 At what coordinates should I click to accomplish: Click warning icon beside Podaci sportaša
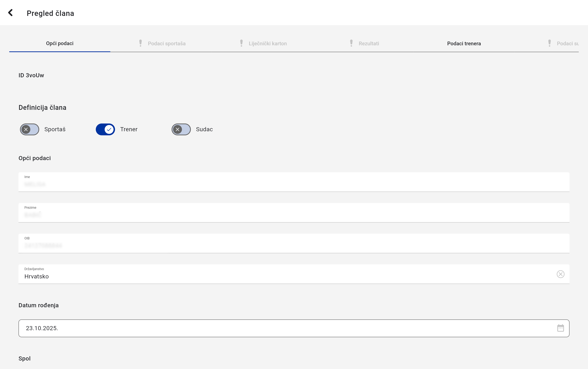pyautogui.click(x=140, y=43)
